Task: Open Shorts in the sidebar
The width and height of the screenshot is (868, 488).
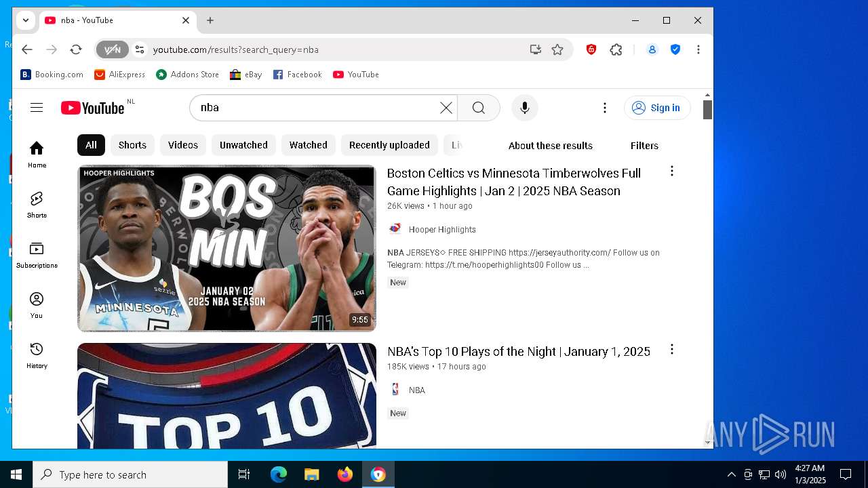Action: [37, 205]
